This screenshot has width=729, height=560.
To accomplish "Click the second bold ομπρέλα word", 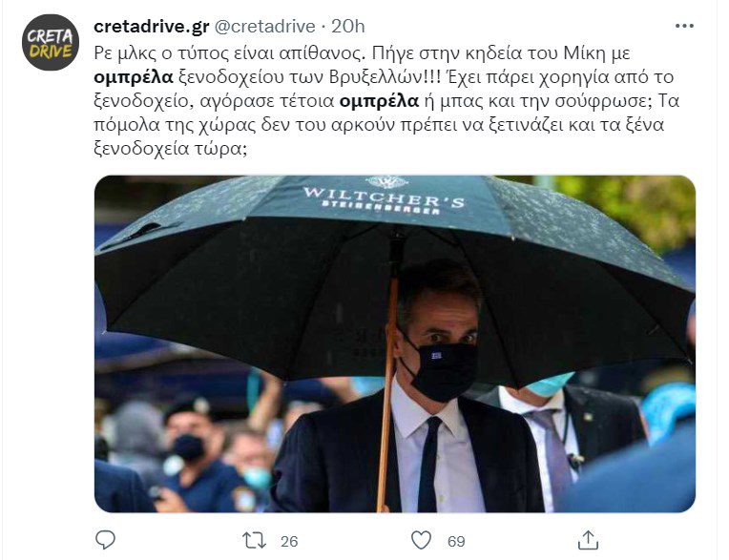I will pyautogui.click(x=380, y=101).
